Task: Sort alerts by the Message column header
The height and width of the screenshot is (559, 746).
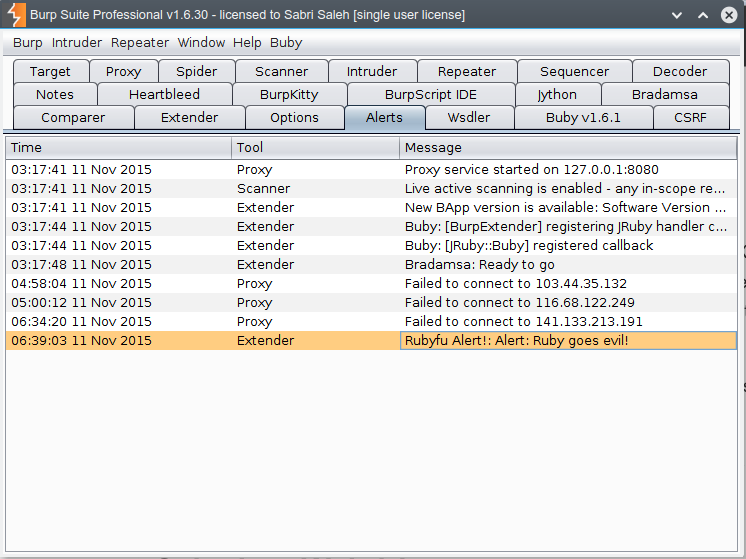Action: [567, 148]
